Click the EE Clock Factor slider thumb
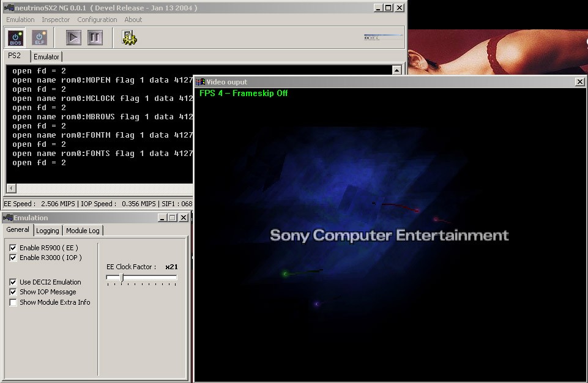 (122, 278)
